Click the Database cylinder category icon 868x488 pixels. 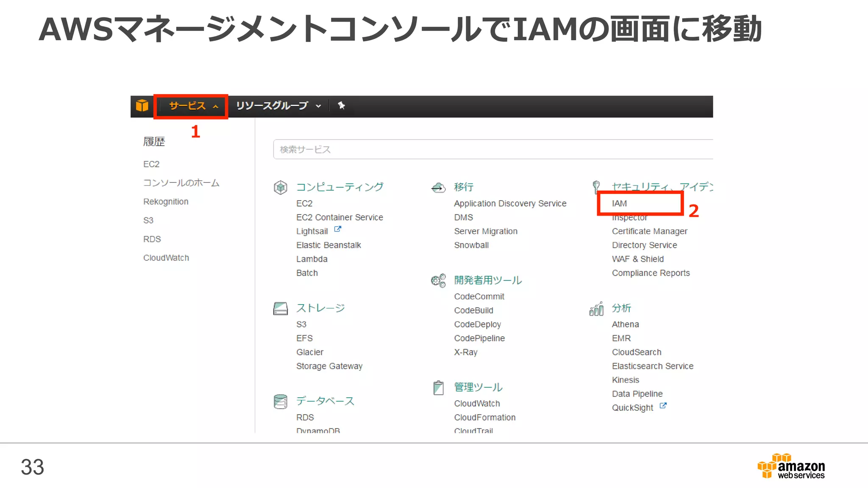click(280, 402)
